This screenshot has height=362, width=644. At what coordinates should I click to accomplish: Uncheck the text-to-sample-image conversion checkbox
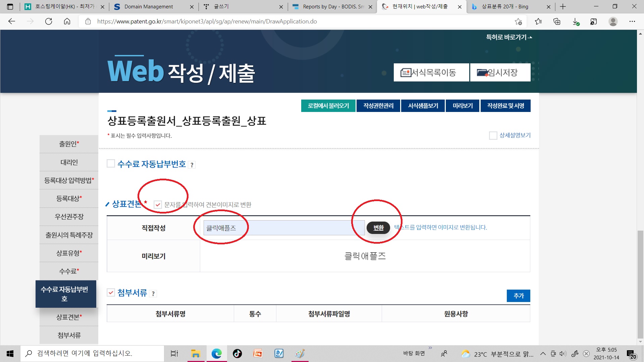click(x=158, y=204)
